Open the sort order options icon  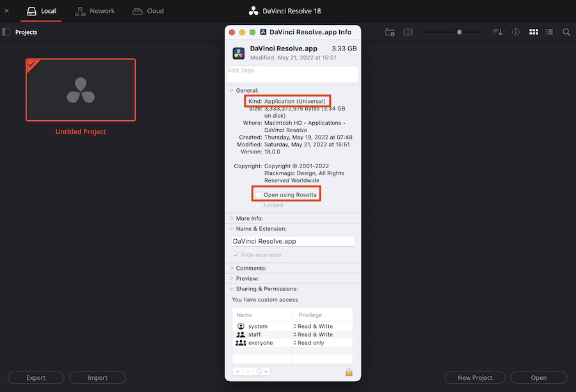(497, 32)
